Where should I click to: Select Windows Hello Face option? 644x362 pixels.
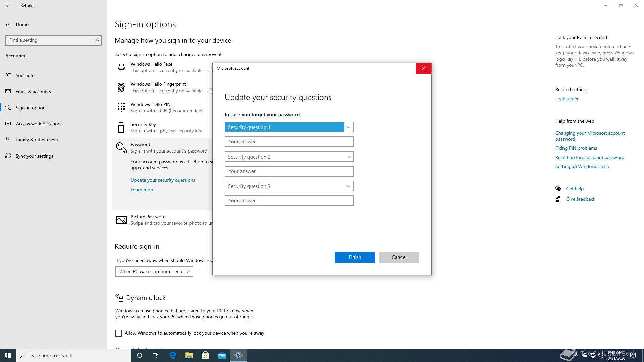162,67
